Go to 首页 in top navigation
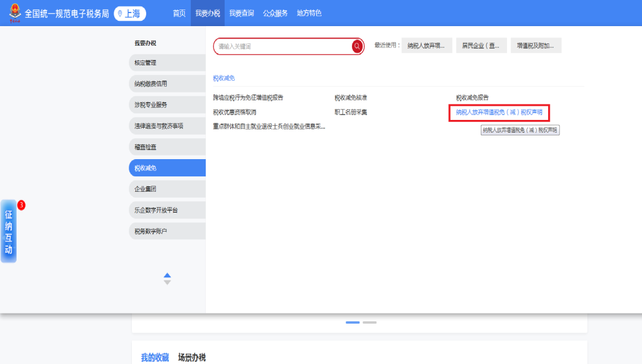Image resolution: width=642 pixels, height=364 pixels. coord(179,13)
